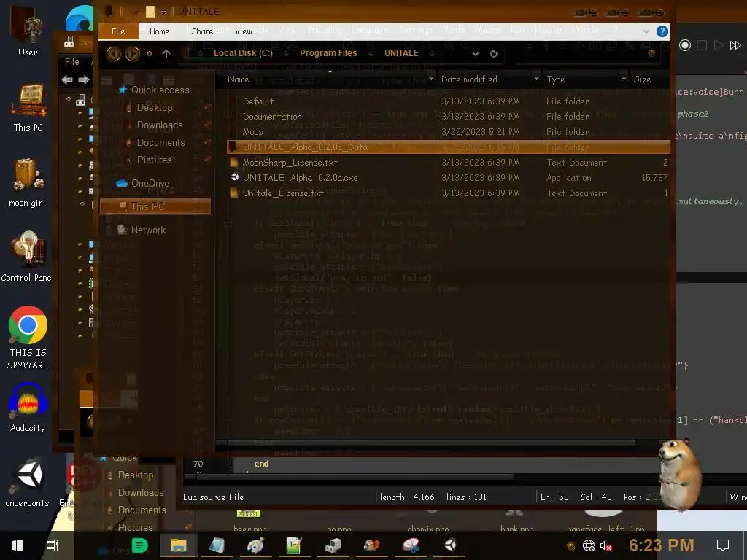Screen dimensions: 747x560
Task: Go back in the UNITALE Explorer window
Action: (113, 53)
